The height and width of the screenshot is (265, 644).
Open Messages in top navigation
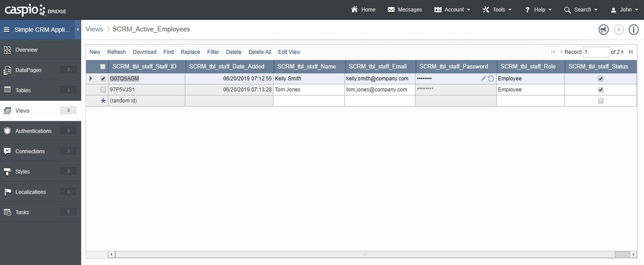[404, 10]
